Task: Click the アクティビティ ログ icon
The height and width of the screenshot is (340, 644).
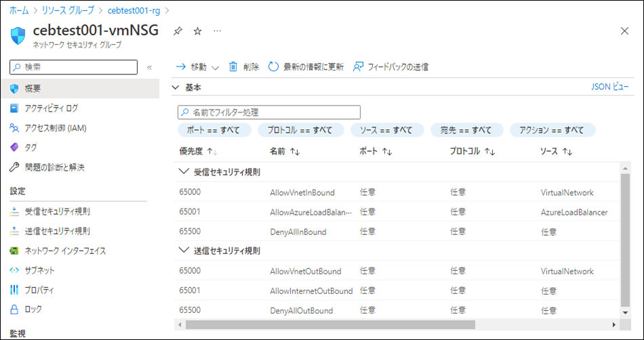Action: pyautogui.click(x=14, y=108)
